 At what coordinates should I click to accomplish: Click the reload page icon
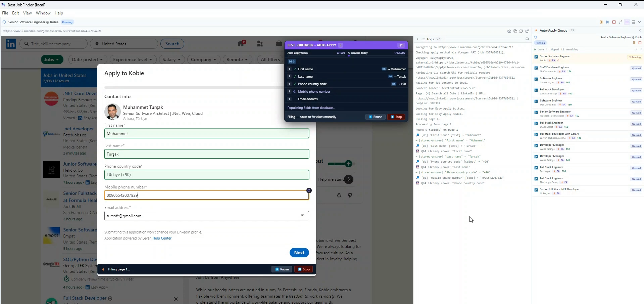click(521, 31)
